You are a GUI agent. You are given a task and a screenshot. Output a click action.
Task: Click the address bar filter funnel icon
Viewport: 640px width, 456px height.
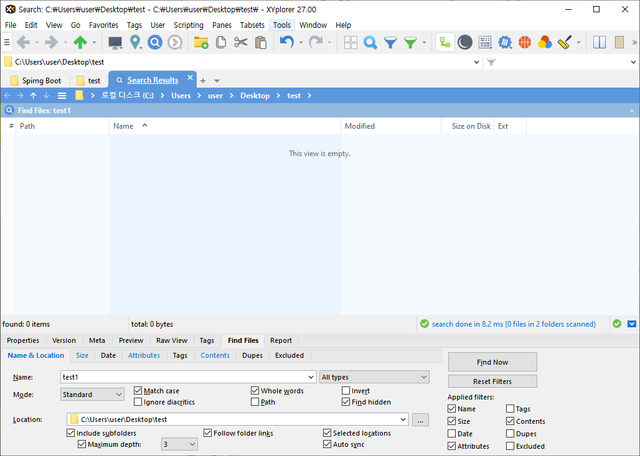[491, 62]
